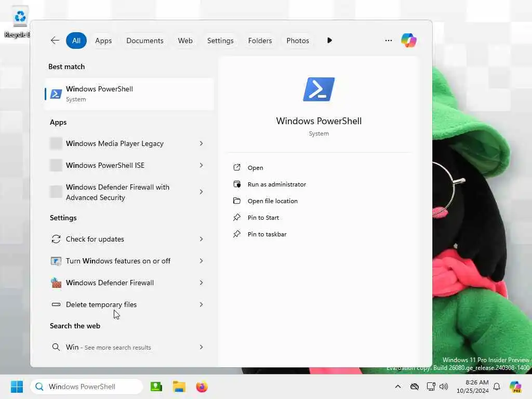Screen dimensions: 532x399
Task: Expand Windows PowerShell ISE chevron
Action: 201,165
